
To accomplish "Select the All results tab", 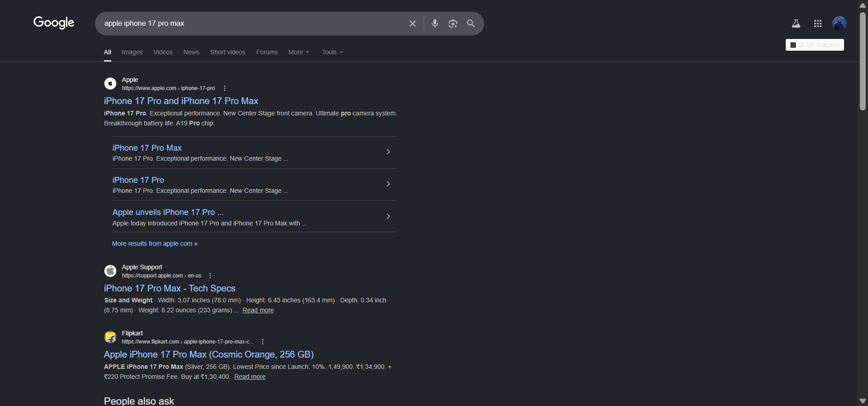I will pos(108,52).
